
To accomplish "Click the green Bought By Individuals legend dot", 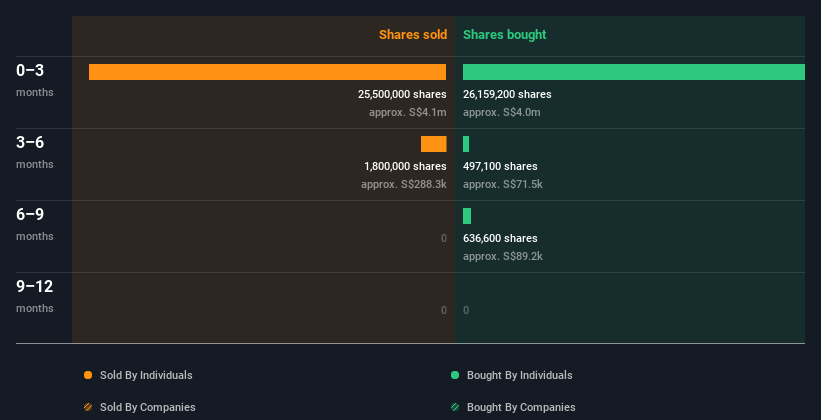I will (x=455, y=375).
